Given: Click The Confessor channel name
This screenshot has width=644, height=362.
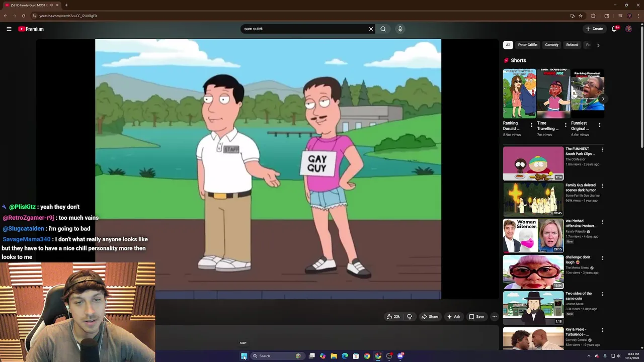Looking at the screenshot, I should pos(575,159).
